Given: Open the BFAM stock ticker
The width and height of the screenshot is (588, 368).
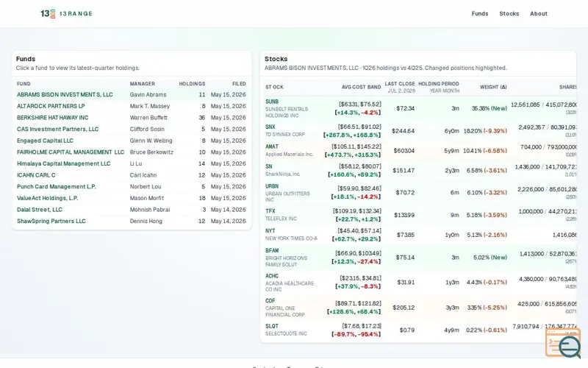Looking at the screenshot, I should (272, 251).
